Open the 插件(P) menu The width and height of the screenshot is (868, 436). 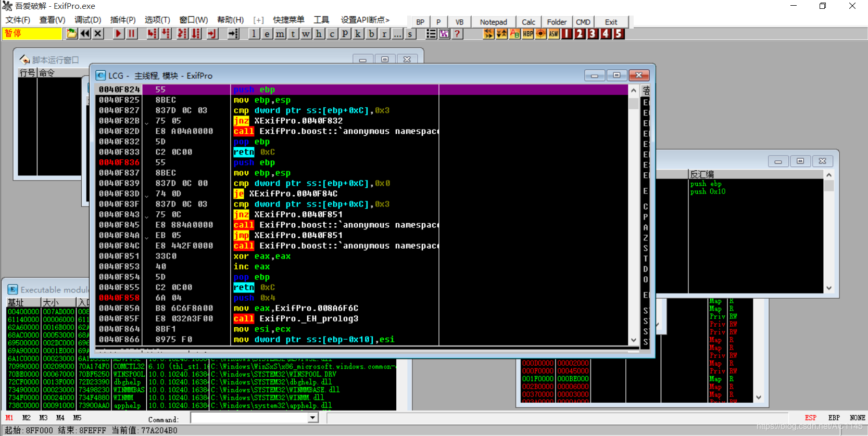[123, 20]
